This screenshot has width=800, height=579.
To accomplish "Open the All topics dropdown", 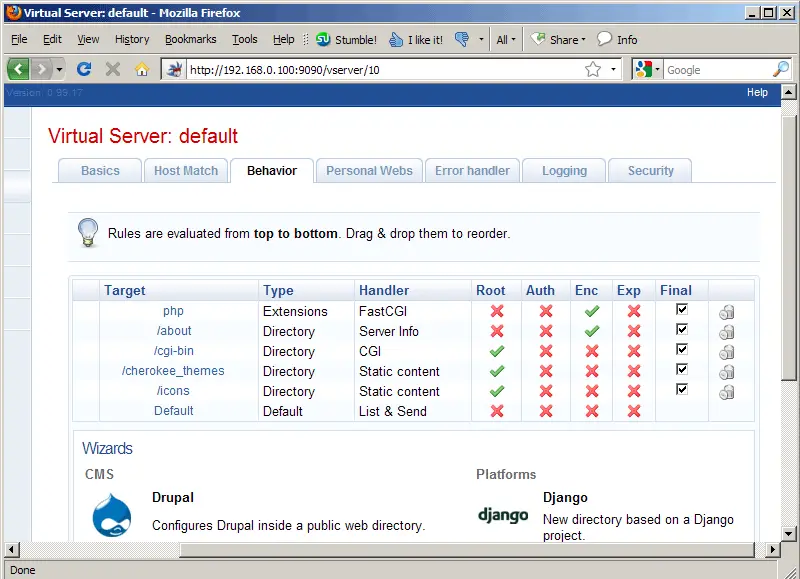I will point(506,39).
